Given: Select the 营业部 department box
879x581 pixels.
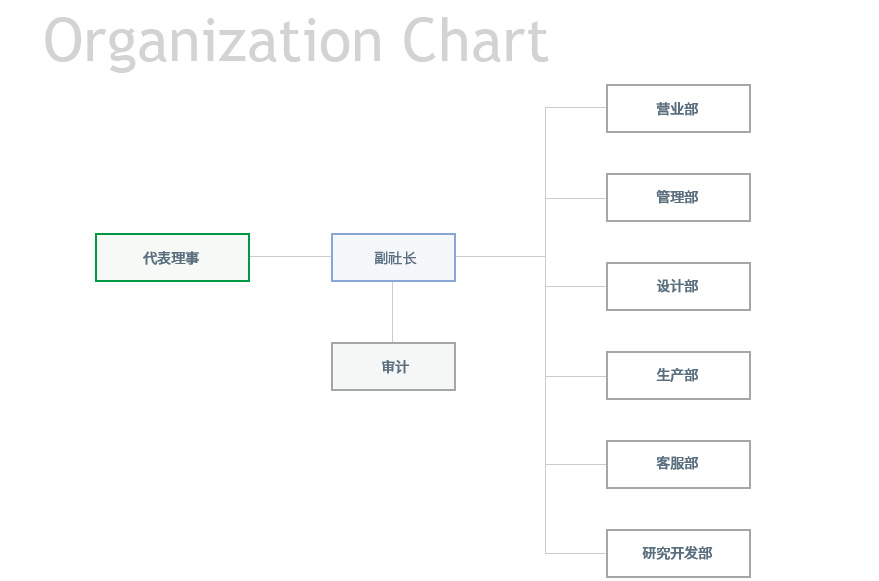Looking at the screenshot, I should [678, 109].
